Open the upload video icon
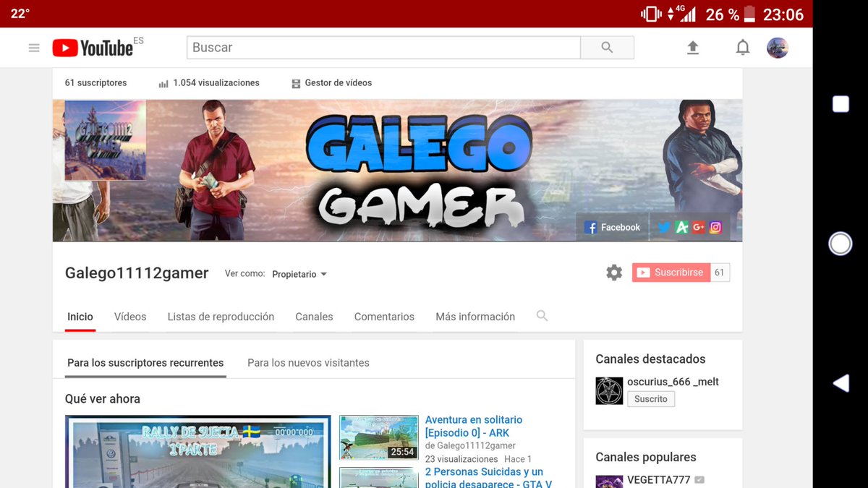This screenshot has height=488, width=868. point(693,48)
